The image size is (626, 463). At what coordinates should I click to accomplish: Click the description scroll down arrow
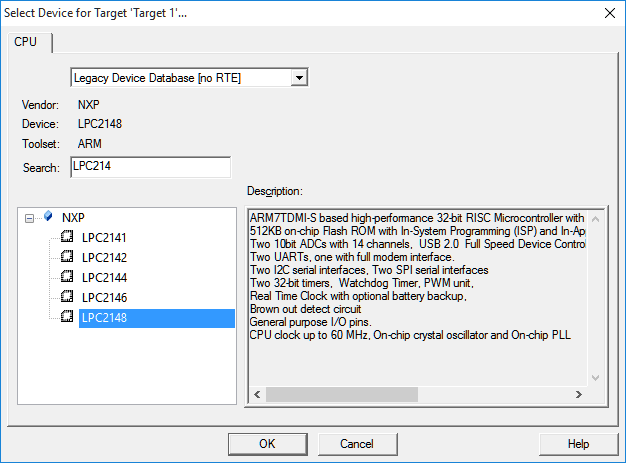595,378
